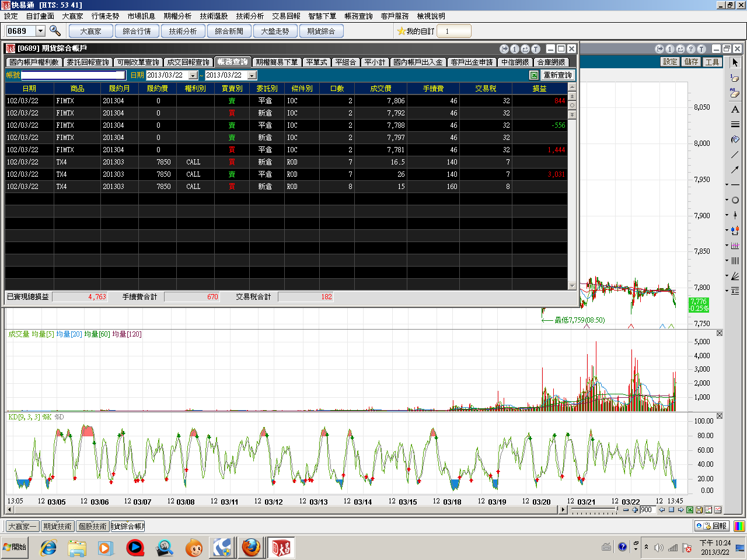Click the chart 工具 button
This screenshot has width=747, height=560.
click(713, 62)
